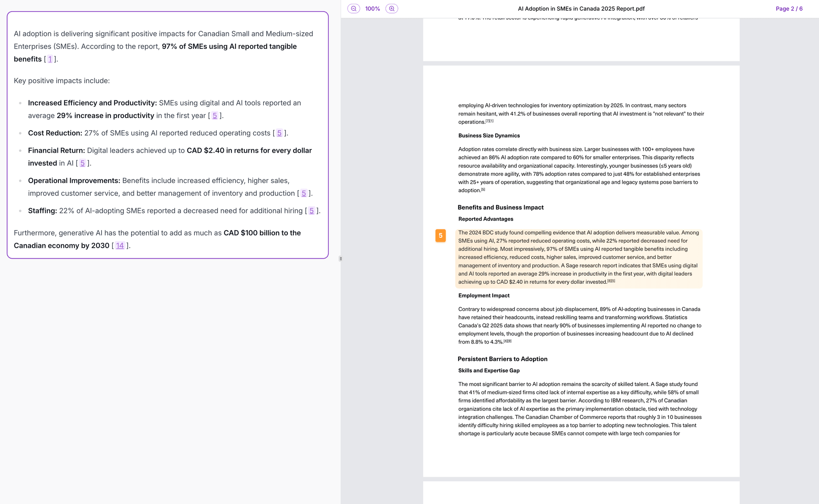
Task: Click citation 5 after Operational Improvements bullet
Action: coord(304,193)
